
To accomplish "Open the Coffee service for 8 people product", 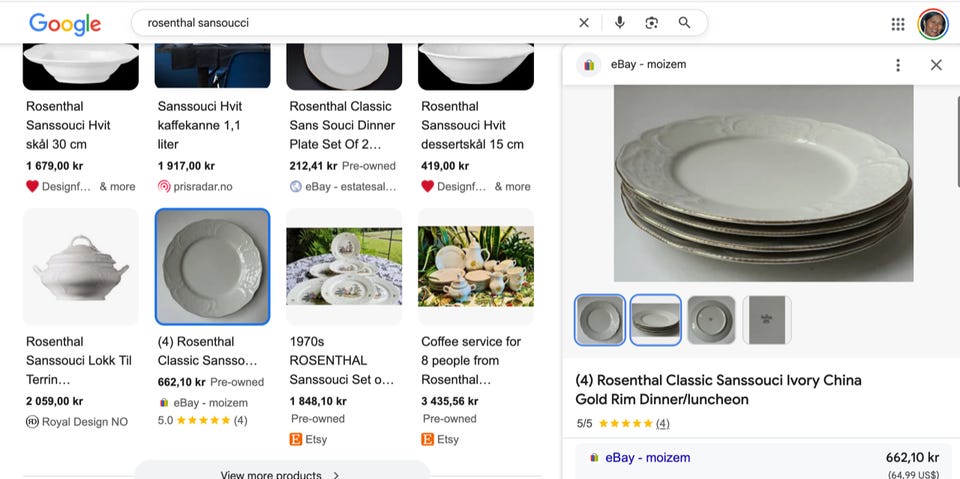I will coord(471,360).
